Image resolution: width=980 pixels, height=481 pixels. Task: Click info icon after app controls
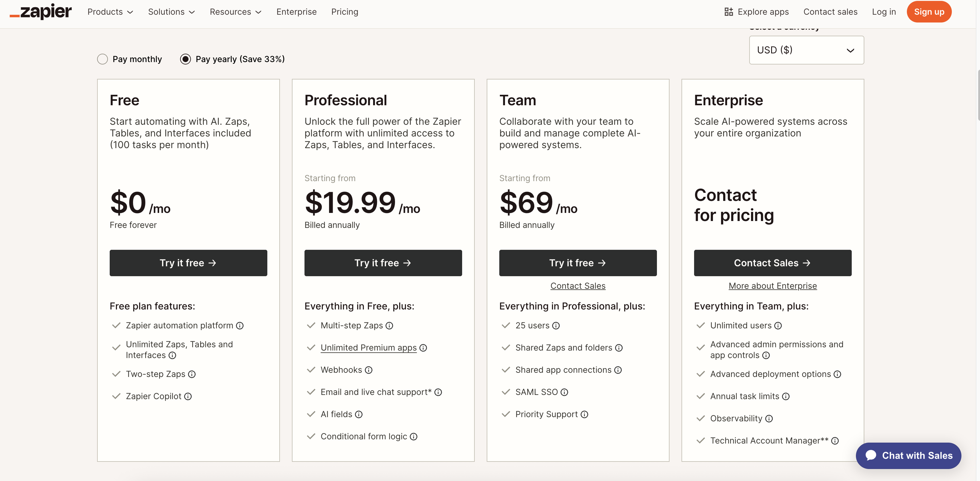766,355
